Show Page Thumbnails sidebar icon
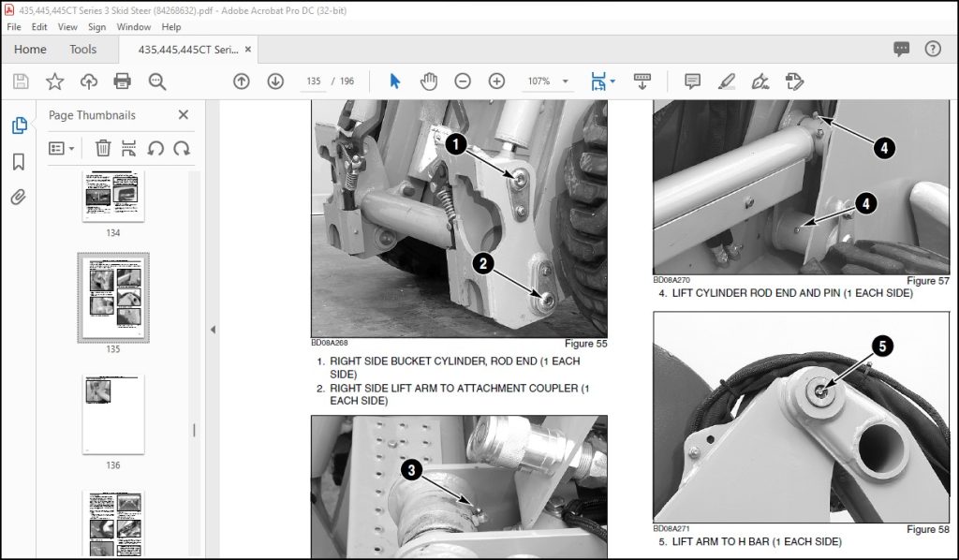The width and height of the screenshot is (959, 560). [x=19, y=125]
